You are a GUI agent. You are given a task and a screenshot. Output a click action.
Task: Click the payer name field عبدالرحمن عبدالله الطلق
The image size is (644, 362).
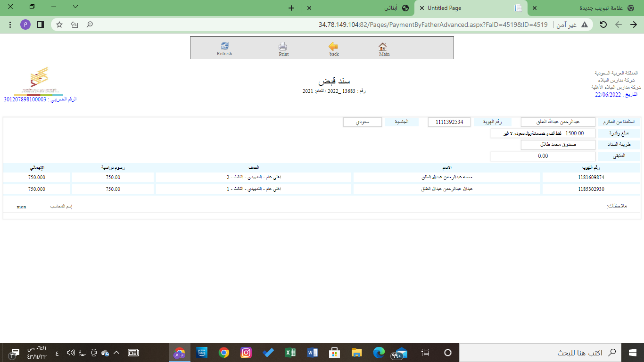tap(558, 122)
